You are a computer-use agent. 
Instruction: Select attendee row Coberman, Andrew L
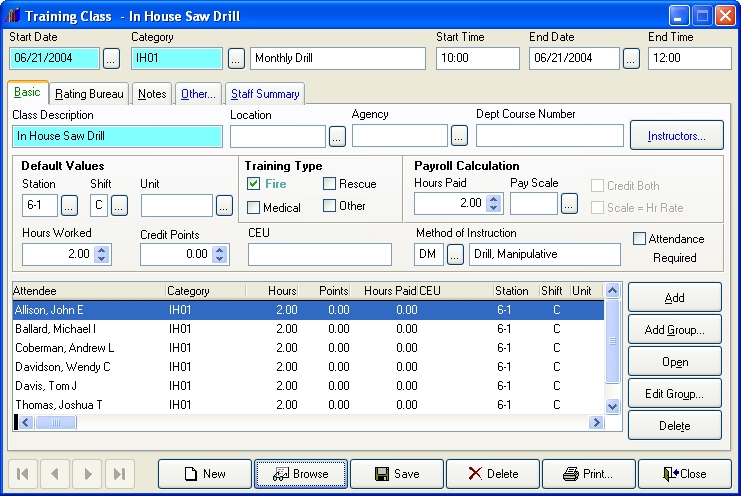308,348
